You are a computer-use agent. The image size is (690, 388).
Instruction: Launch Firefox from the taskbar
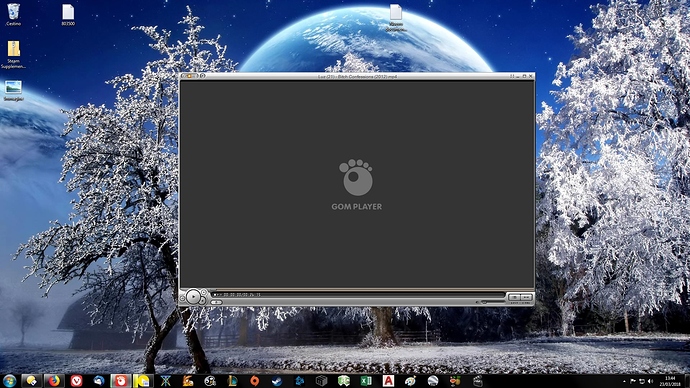click(54, 381)
